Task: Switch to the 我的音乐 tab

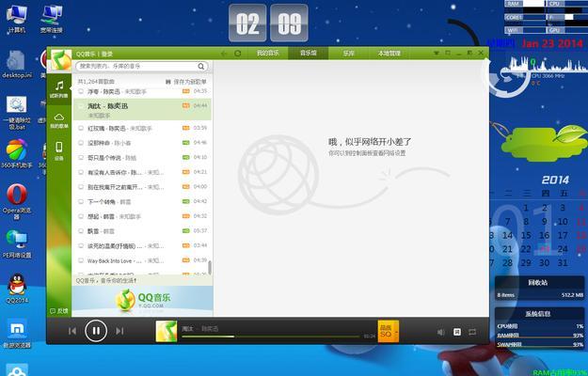Action: click(268, 54)
